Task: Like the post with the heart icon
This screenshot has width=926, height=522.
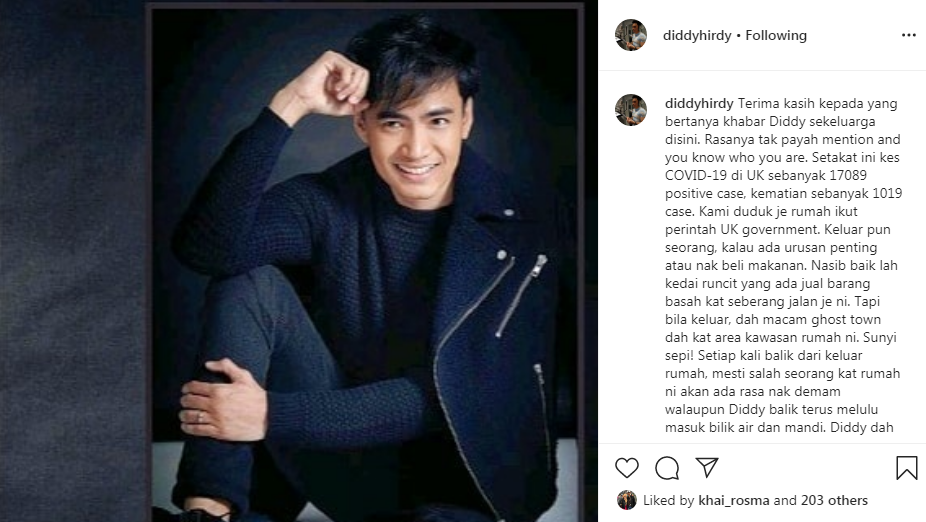Action: click(x=627, y=468)
